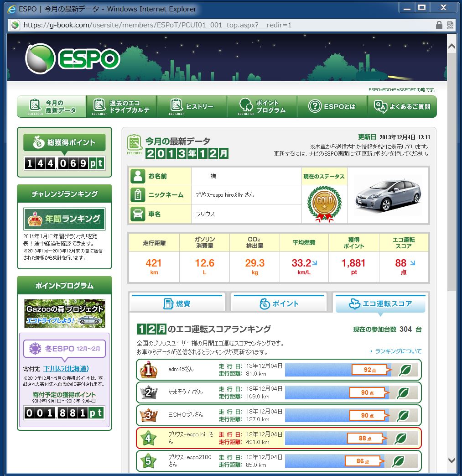
Task: Click the down arrow beside 33.2 km/L
Action: point(315,263)
